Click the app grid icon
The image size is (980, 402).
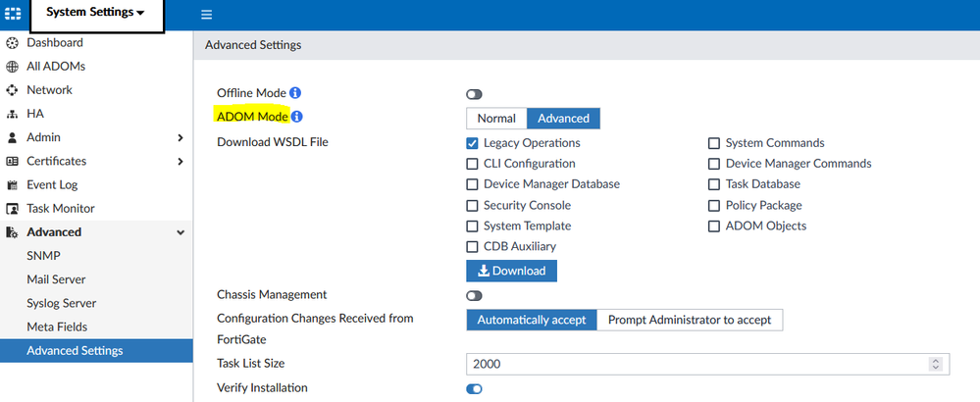tap(13, 15)
